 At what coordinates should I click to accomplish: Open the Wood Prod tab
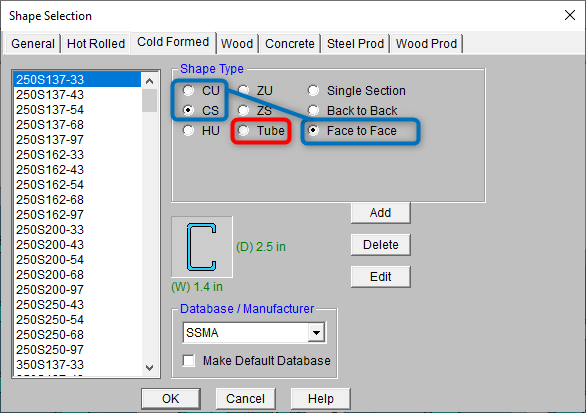[426, 44]
